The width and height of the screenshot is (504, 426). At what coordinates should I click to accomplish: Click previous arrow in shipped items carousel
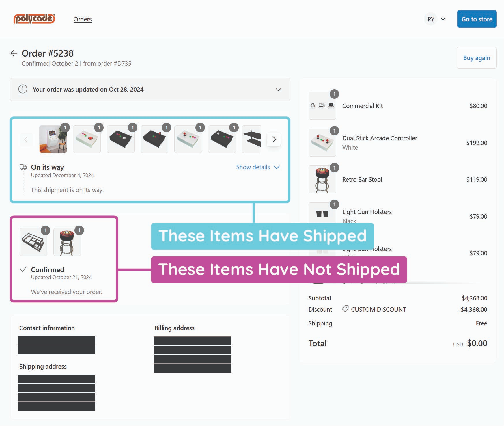pyautogui.click(x=26, y=139)
